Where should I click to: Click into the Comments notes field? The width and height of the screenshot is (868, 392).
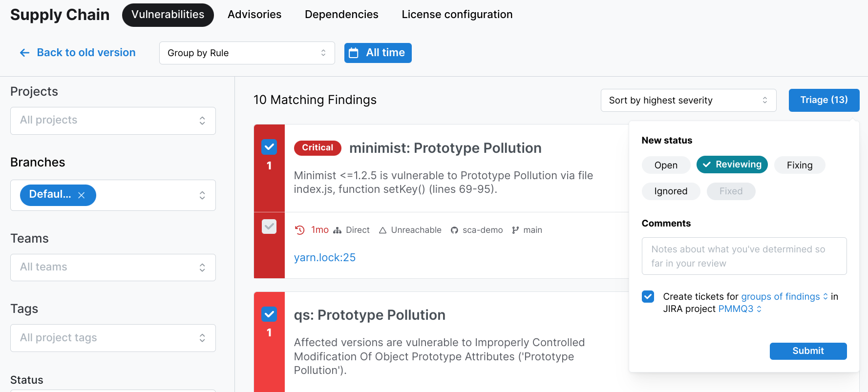pos(743,256)
